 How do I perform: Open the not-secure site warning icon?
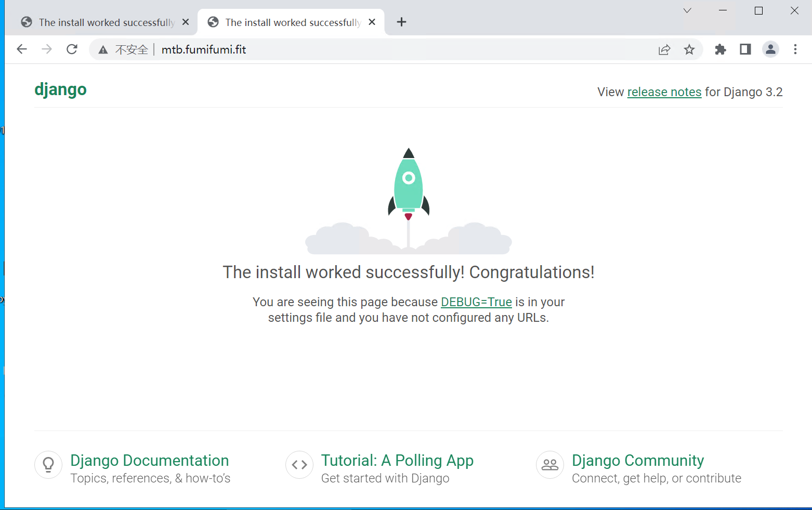click(103, 50)
